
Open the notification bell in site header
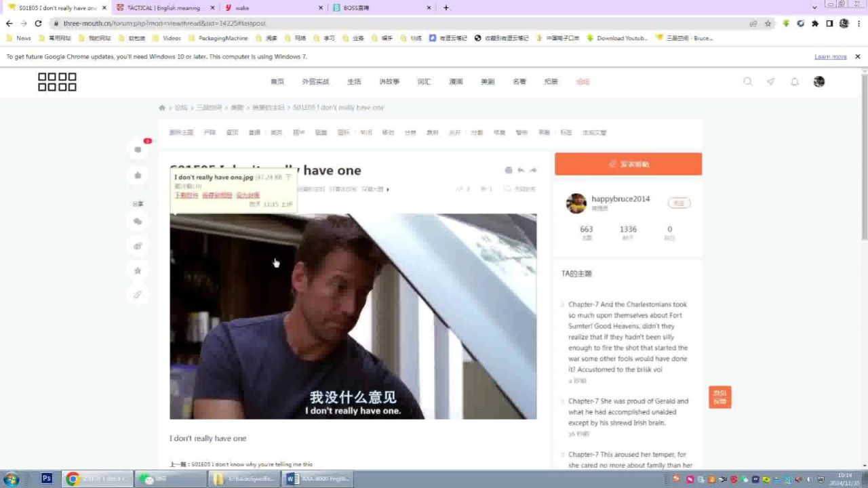(795, 81)
